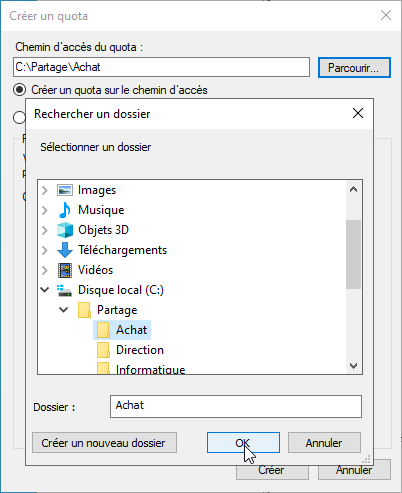Click the Musique note icon
This screenshot has width=402, height=493.
tap(65, 210)
